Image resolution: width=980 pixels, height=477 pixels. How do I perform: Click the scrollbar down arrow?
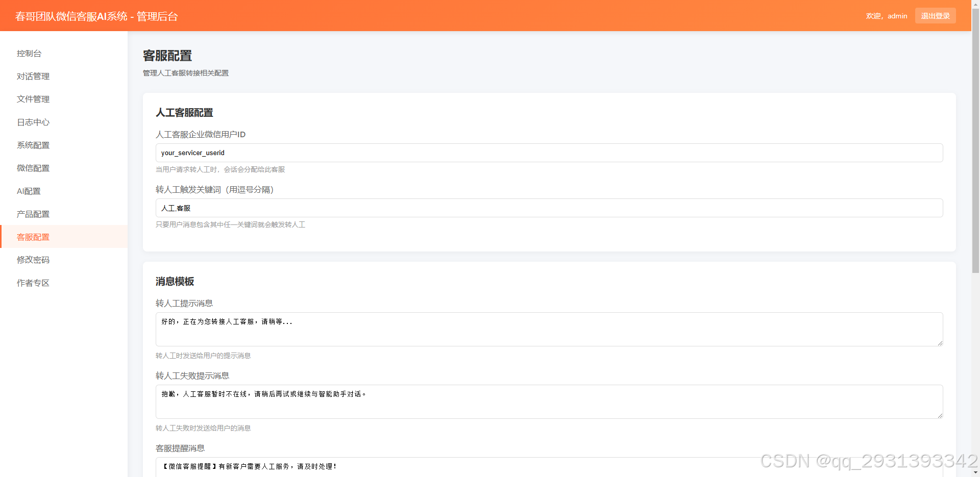pos(975,473)
